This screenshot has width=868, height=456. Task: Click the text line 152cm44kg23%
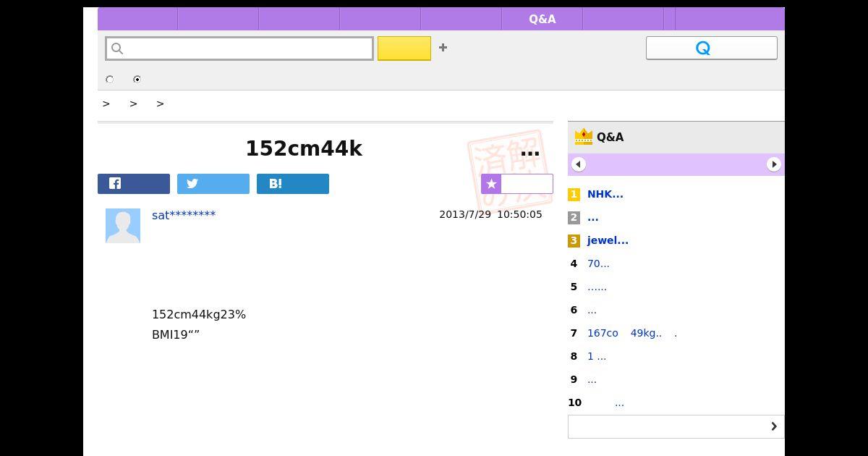[x=199, y=314]
